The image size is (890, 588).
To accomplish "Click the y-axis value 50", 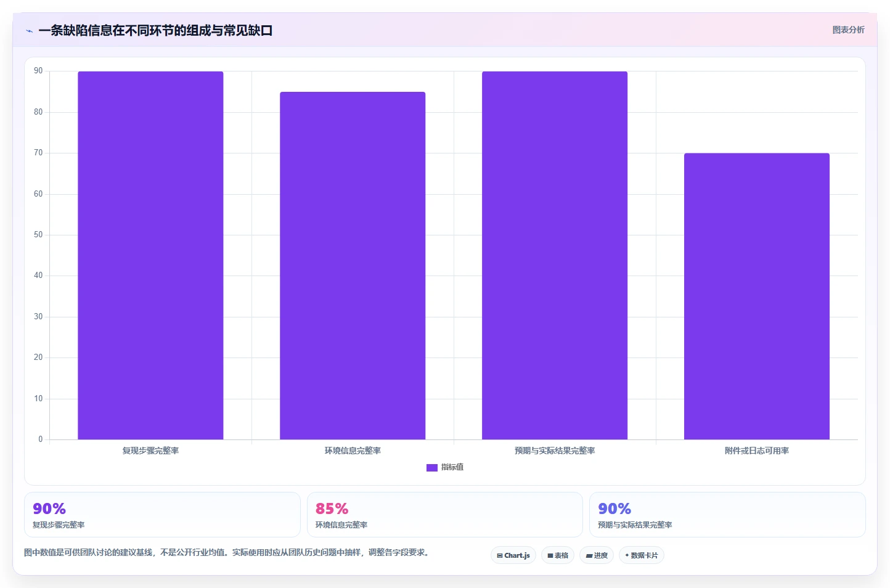I will tap(38, 235).
